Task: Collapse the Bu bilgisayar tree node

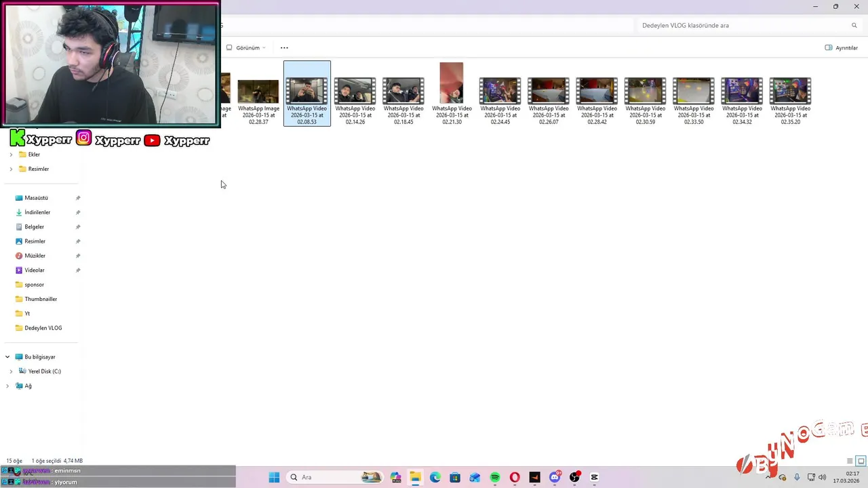Action: tap(7, 357)
